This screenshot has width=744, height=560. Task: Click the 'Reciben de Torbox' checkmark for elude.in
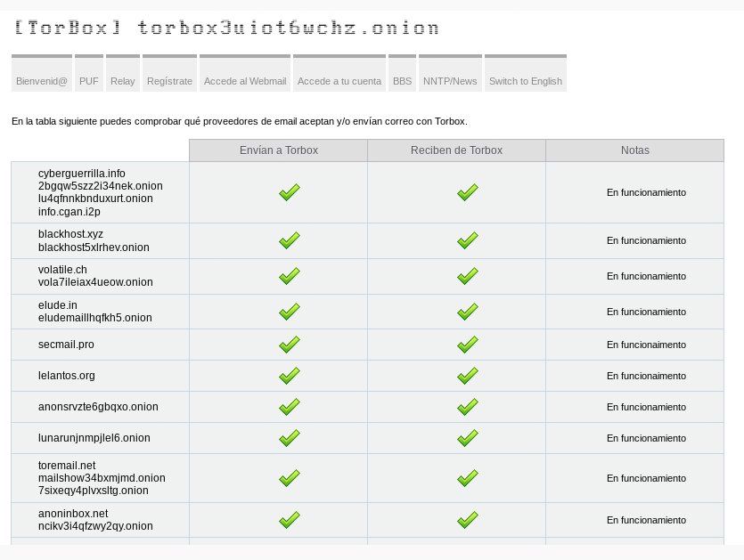pyautogui.click(x=467, y=312)
